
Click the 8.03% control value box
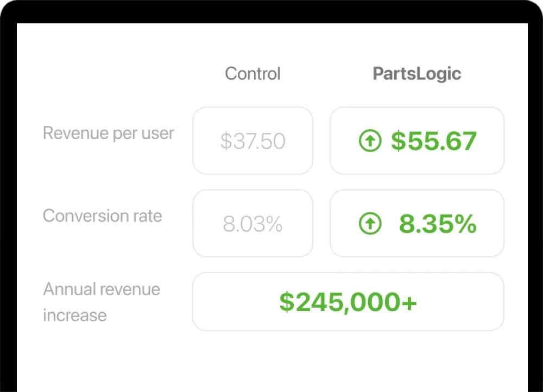[x=252, y=224]
